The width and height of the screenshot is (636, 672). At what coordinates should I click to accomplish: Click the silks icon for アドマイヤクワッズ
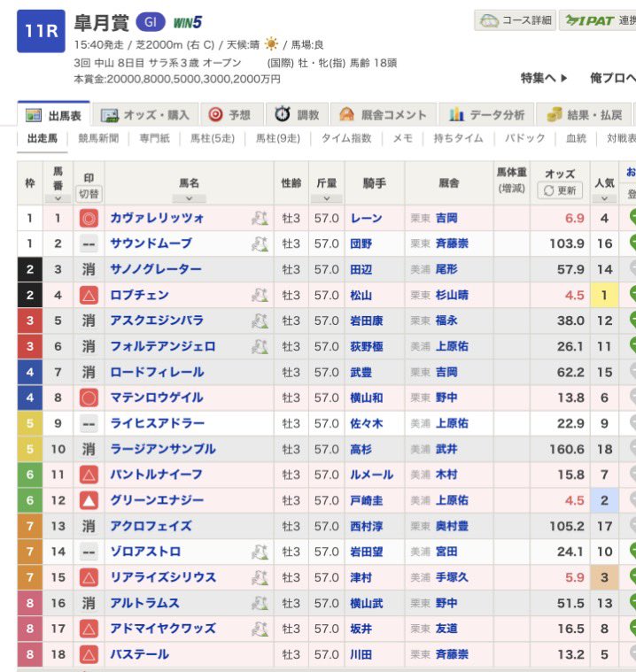pos(260,630)
